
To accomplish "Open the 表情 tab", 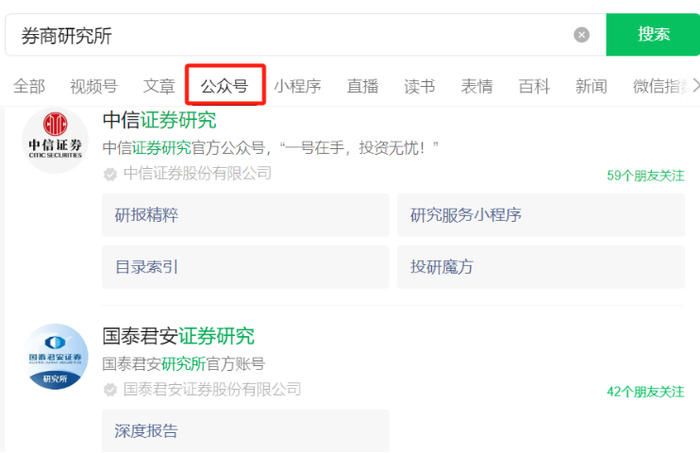I will tap(477, 86).
